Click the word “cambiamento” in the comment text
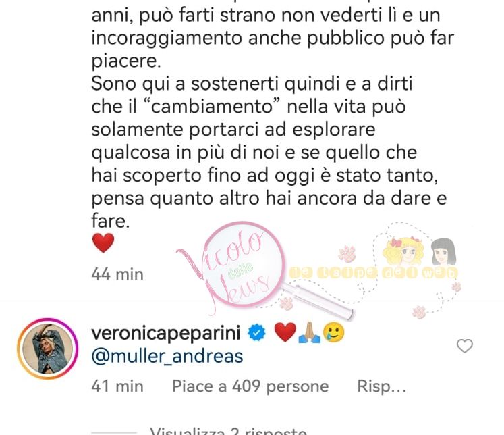Screen dimensions: 504x435 211,107
